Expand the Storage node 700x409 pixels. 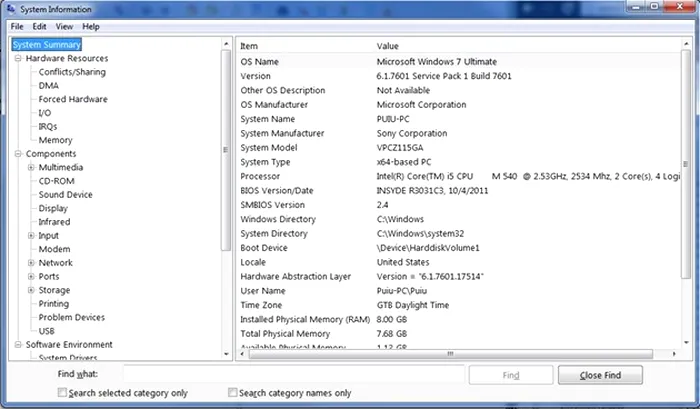[31, 290]
